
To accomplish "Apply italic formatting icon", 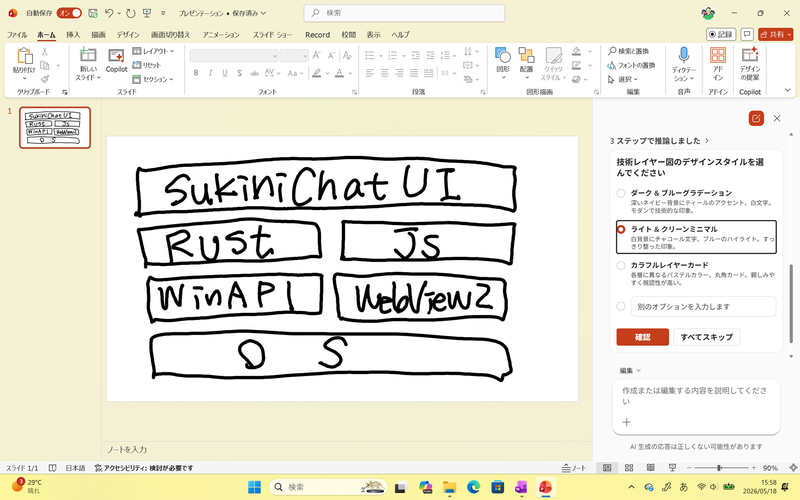I will click(210, 73).
